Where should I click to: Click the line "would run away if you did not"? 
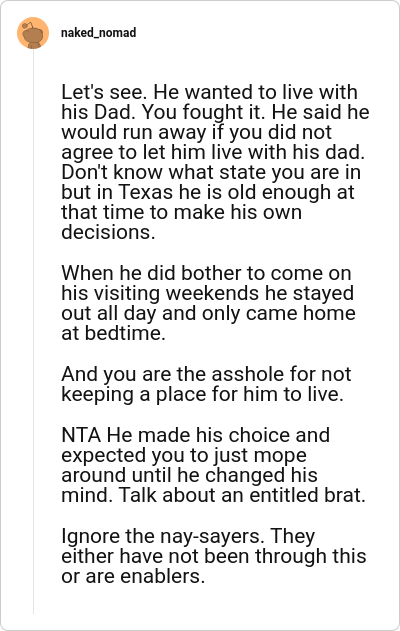[x=197, y=132]
